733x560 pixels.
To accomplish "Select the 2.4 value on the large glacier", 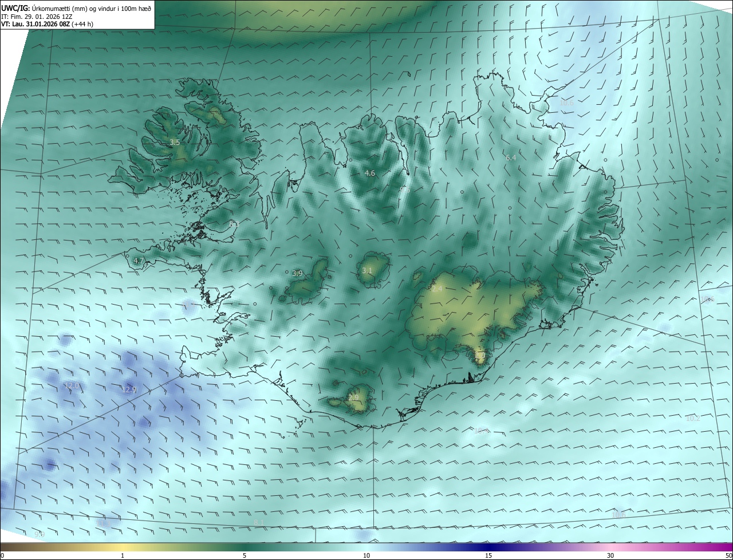I will pyautogui.click(x=437, y=289).
